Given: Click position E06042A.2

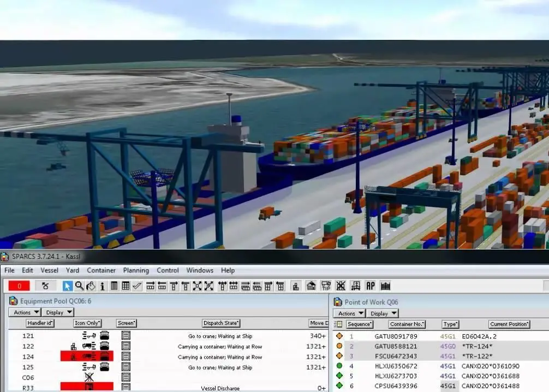Looking at the screenshot, I should pyautogui.click(x=479, y=336).
